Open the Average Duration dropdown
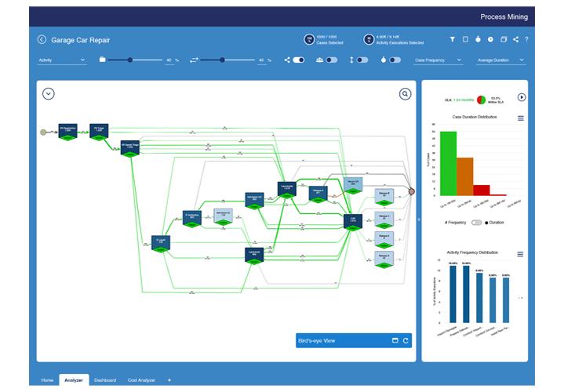Viewport: 564px width, 392px height. tap(500, 60)
